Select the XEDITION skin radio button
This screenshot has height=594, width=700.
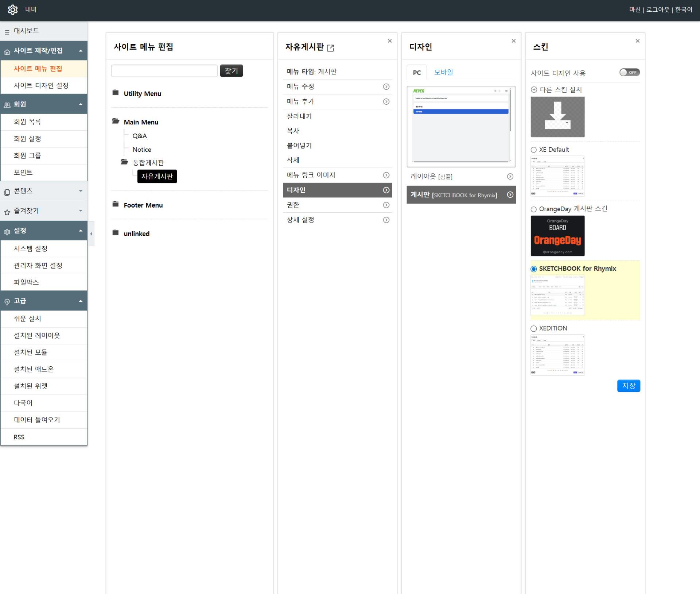[534, 328]
